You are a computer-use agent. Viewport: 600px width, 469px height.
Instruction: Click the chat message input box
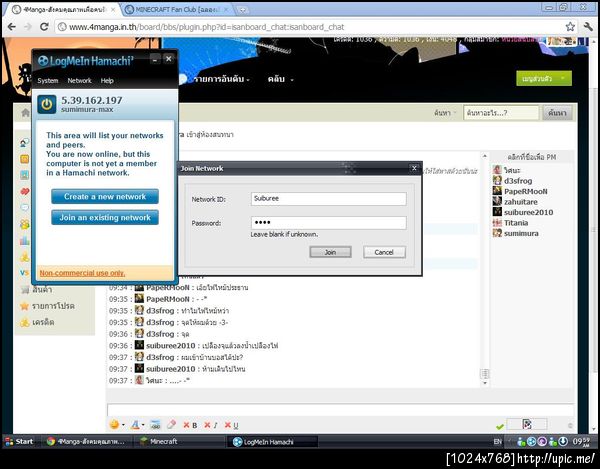pos(340,410)
